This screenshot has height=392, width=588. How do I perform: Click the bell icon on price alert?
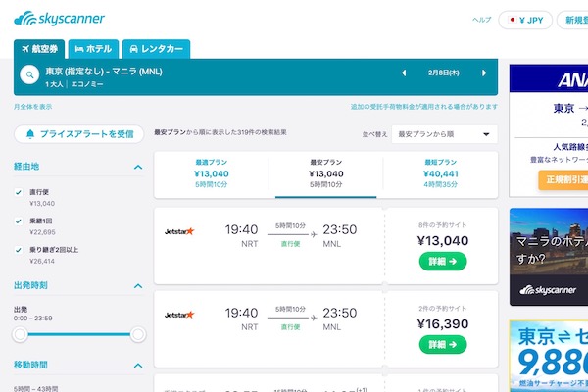[30, 134]
